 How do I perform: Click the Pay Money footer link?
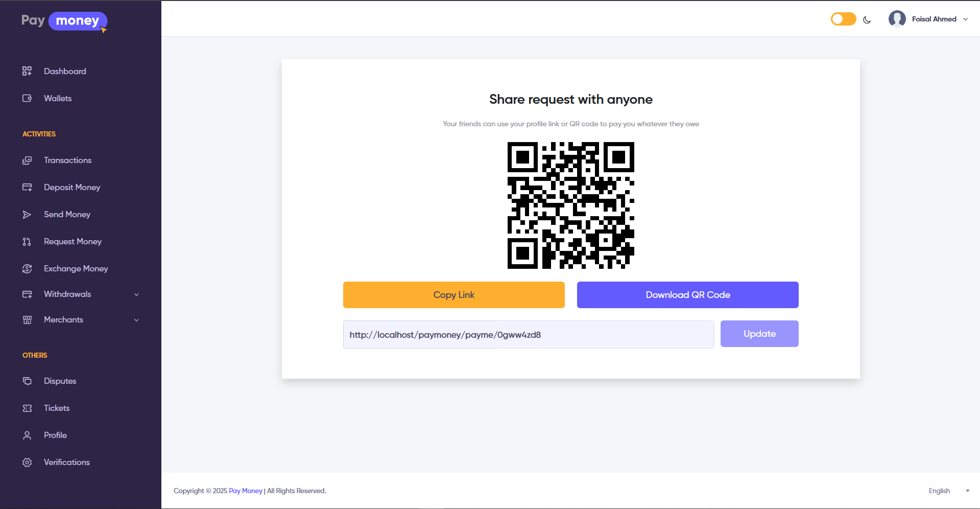245,491
